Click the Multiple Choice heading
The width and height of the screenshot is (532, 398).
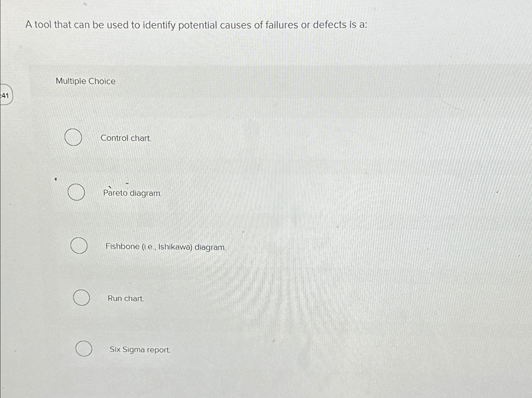[x=85, y=81]
